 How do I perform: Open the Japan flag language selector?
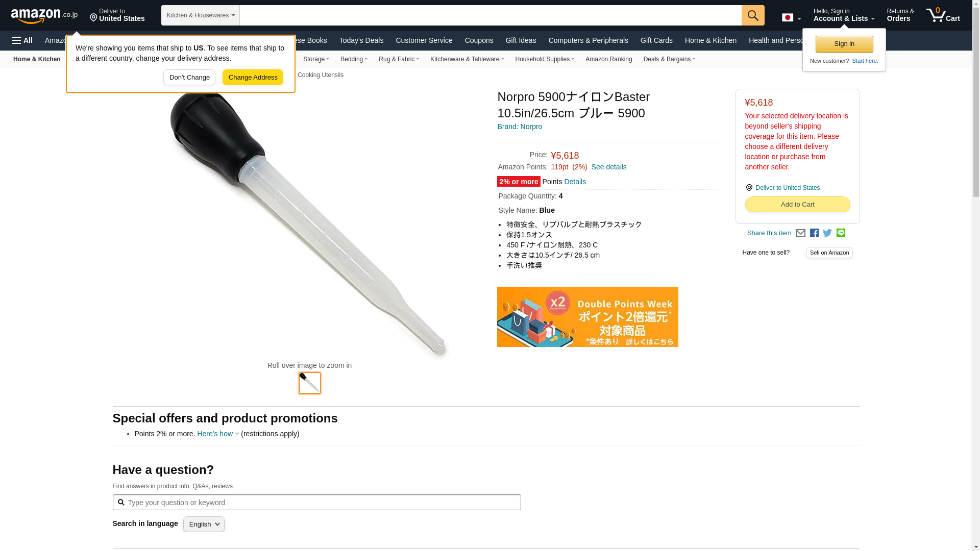click(791, 18)
